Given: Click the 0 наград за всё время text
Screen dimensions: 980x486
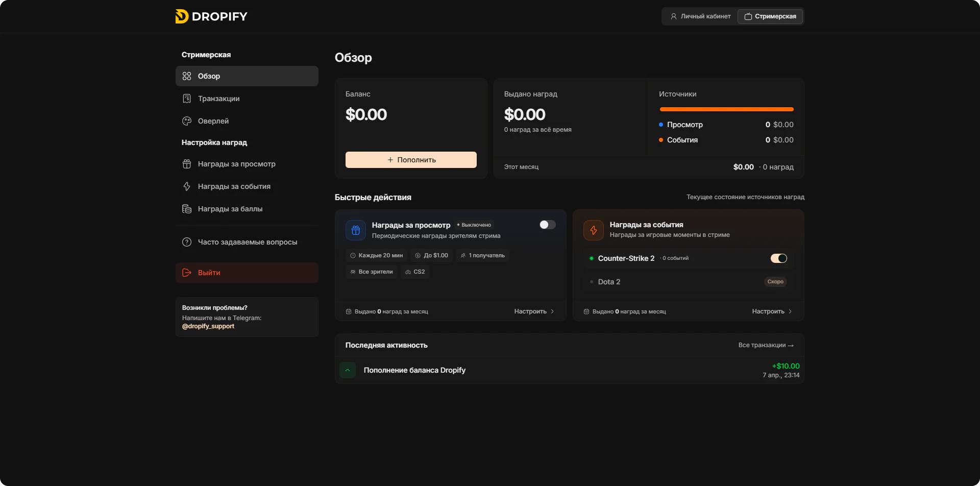Looking at the screenshot, I should tap(538, 130).
